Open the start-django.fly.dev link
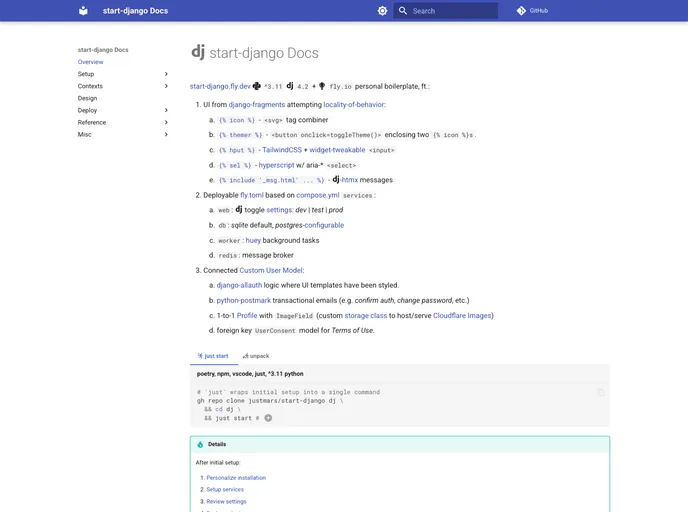The width and height of the screenshot is (688, 512). coord(220,87)
